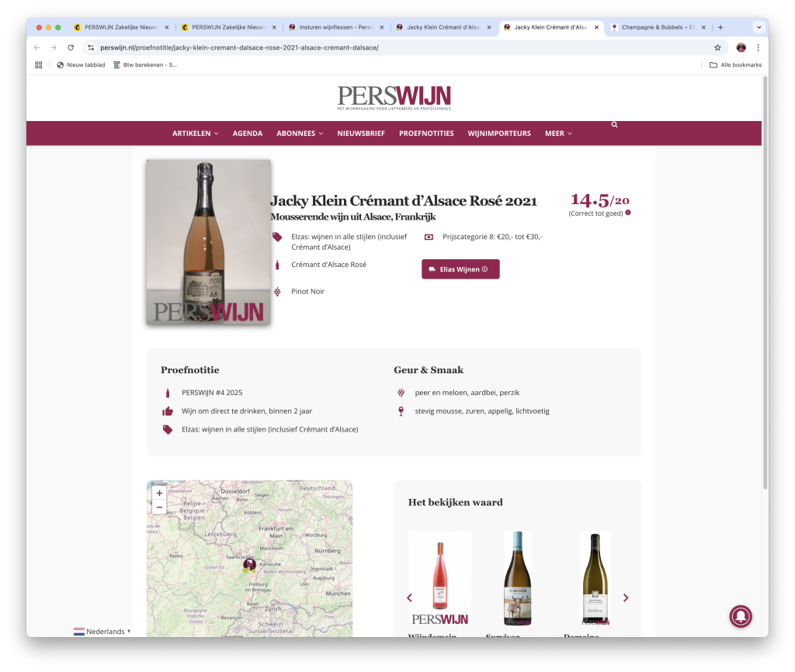Click the browser back arrow
The image size is (795, 672).
tap(36, 47)
